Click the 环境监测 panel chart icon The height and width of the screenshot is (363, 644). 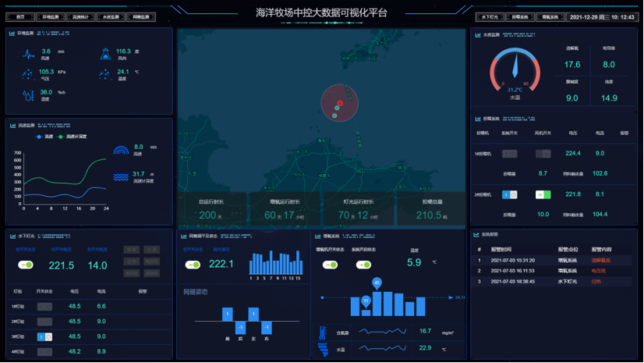tap(12, 34)
